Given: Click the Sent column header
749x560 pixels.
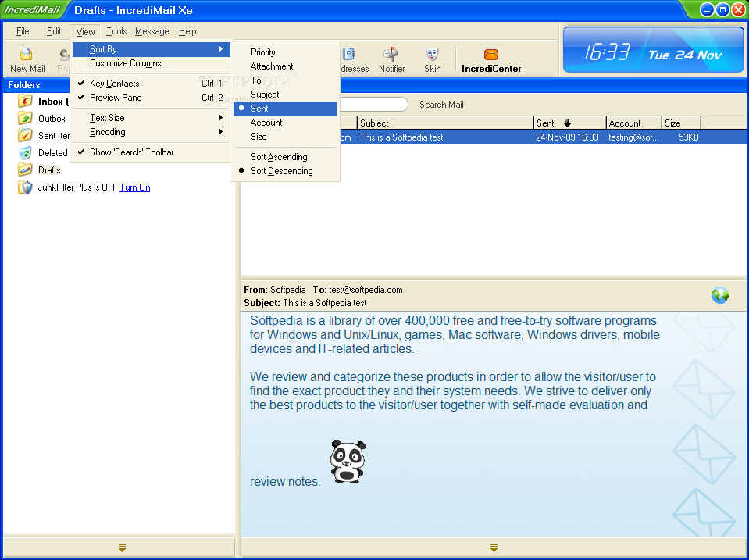Looking at the screenshot, I should [x=569, y=123].
